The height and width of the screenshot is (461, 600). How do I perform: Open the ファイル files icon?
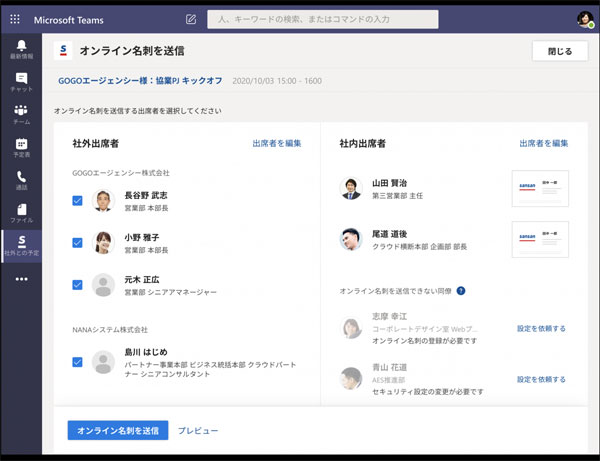click(21, 213)
